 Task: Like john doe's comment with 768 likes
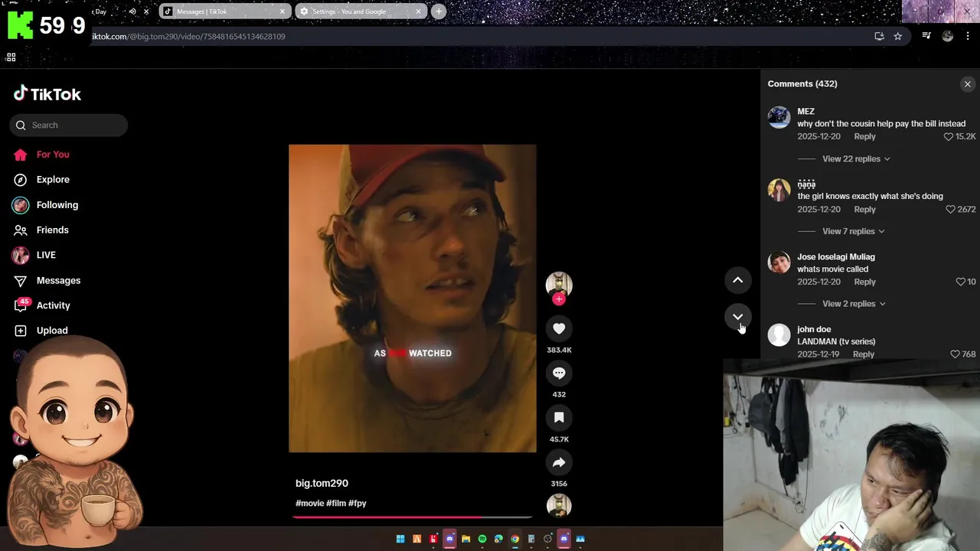pos(955,354)
